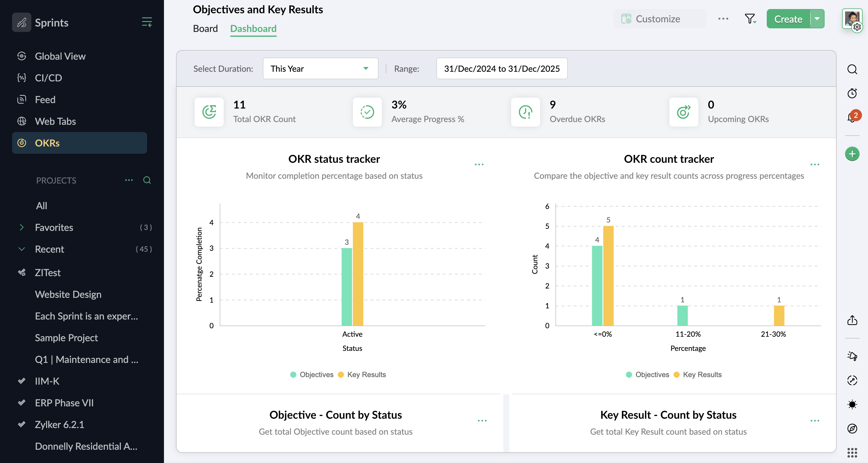
Task: Open the filter funnel icon
Action: 750,19
